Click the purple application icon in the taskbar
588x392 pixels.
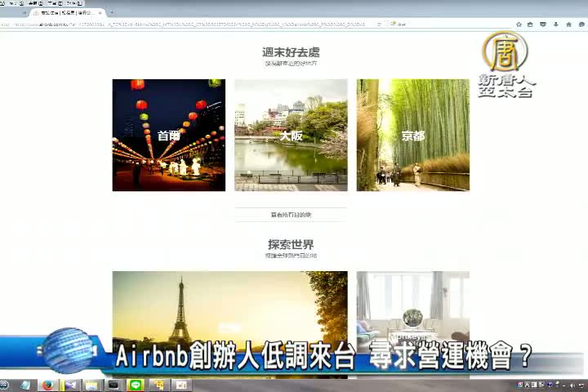click(x=70, y=385)
